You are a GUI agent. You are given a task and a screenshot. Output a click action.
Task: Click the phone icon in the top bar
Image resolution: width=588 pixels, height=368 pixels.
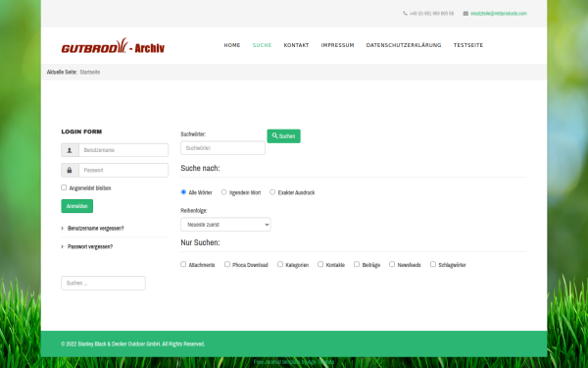(405, 13)
